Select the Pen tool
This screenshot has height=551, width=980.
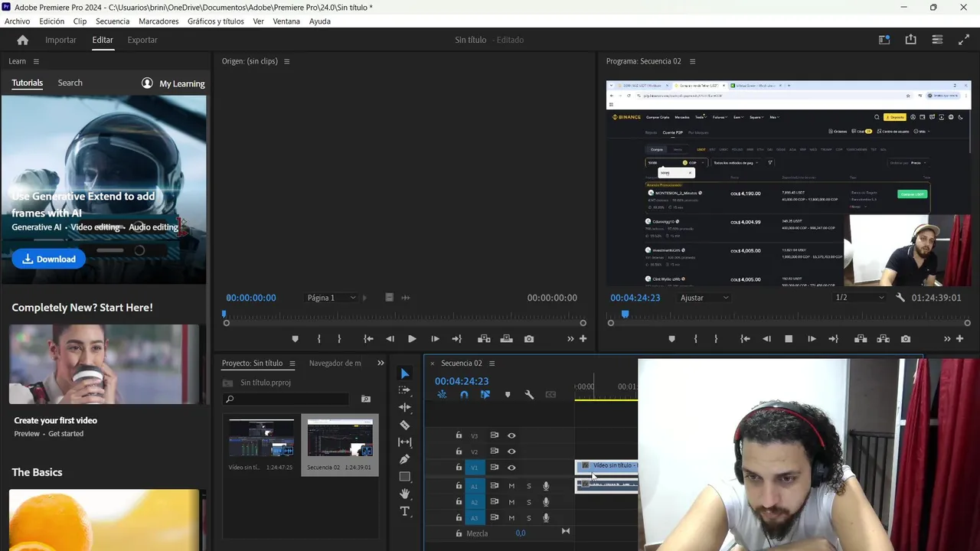[405, 459]
